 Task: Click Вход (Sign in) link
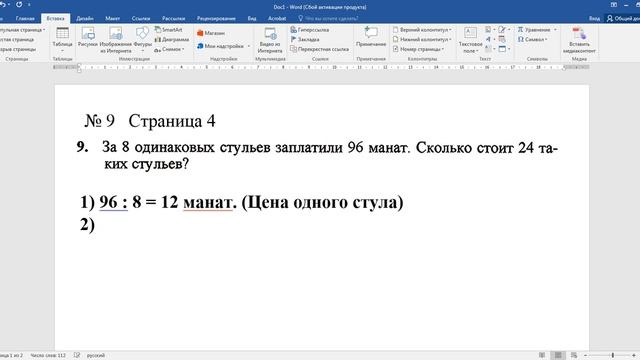594,18
